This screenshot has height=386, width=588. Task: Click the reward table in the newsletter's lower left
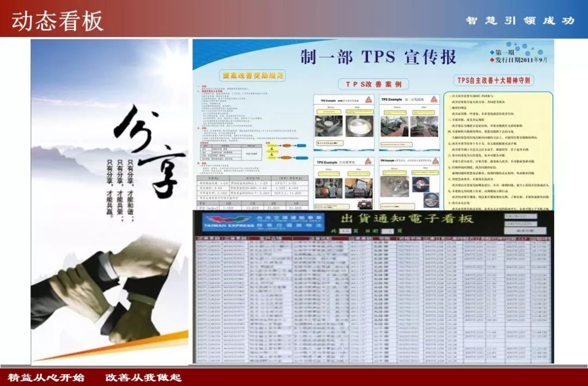coord(252,192)
